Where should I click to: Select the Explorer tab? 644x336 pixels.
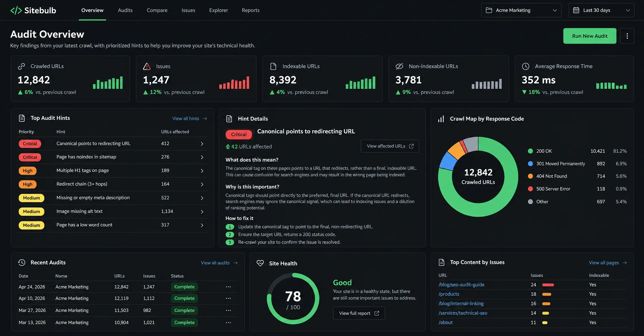click(x=219, y=10)
